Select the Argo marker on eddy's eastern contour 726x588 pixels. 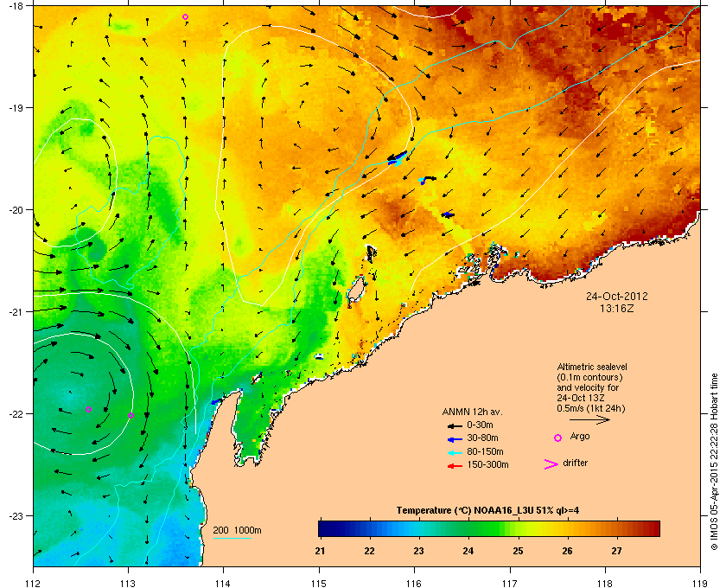(x=131, y=416)
